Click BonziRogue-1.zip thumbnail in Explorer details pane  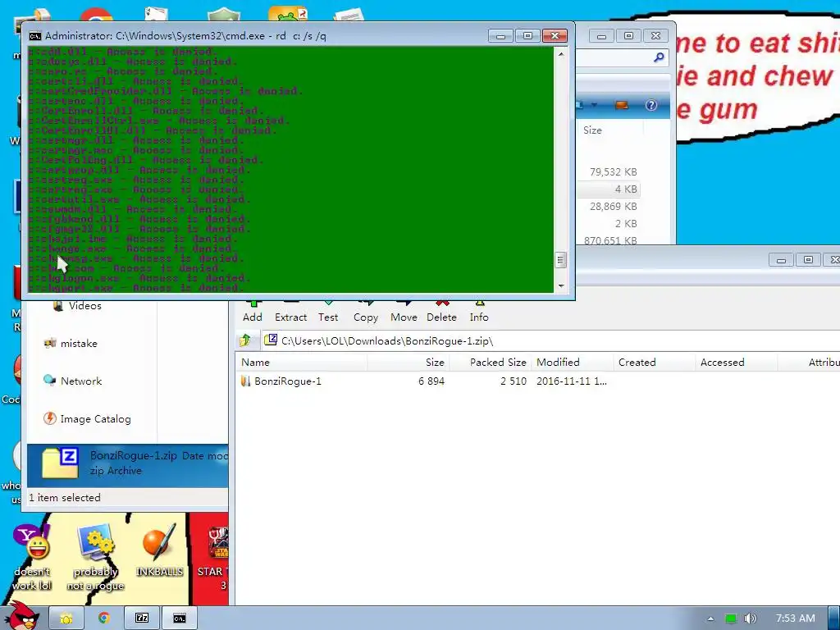pos(61,463)
